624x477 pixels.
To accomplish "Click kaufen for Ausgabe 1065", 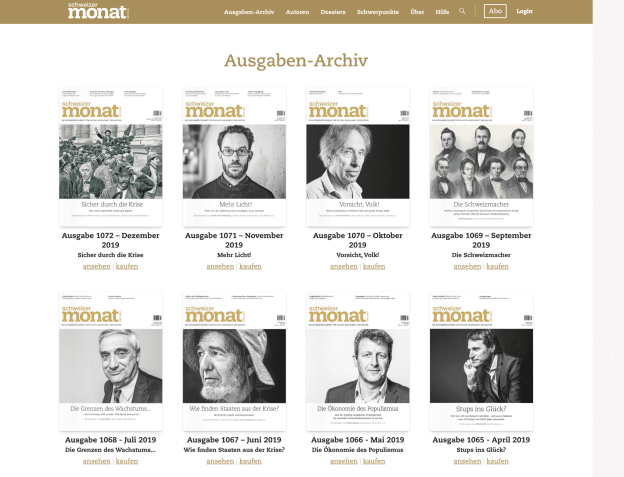I will pos(497,461).
